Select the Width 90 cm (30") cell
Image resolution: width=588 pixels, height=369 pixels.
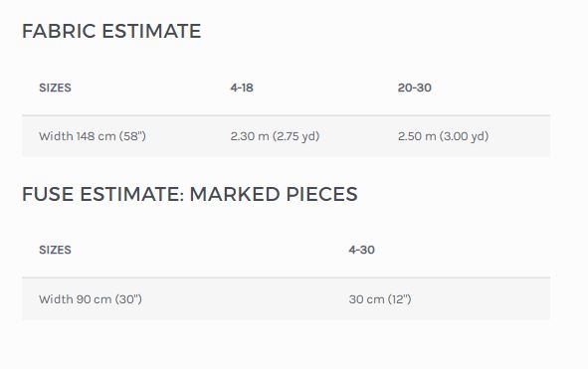click(x=91, y=299)
